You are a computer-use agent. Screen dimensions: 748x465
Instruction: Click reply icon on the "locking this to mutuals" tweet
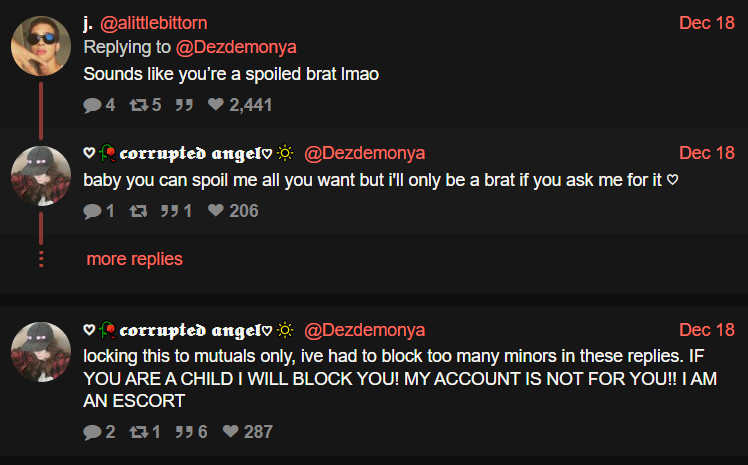92,432
